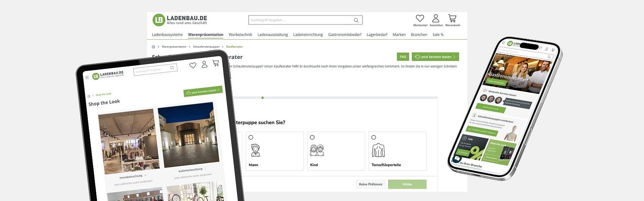
Task: Click the Anmelden user icon on desktop site
Action: click(x=436, y=18)
